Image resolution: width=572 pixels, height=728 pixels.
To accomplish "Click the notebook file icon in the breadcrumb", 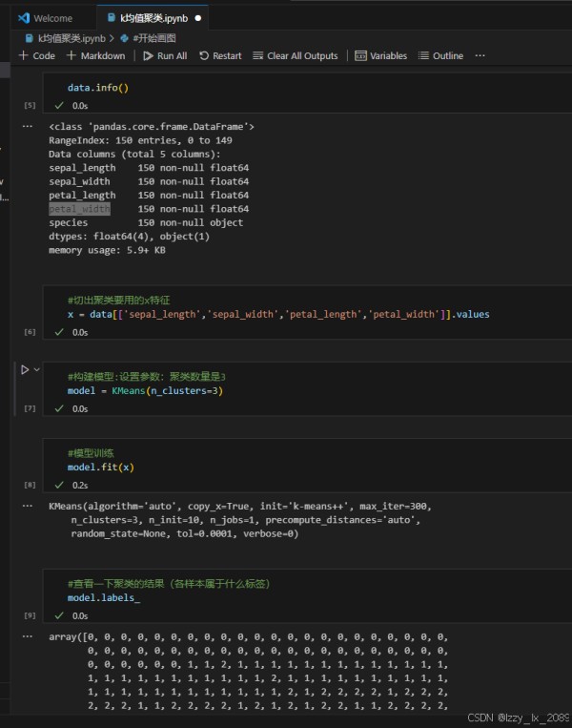I will pyautogui.click(x=30, y=38).
